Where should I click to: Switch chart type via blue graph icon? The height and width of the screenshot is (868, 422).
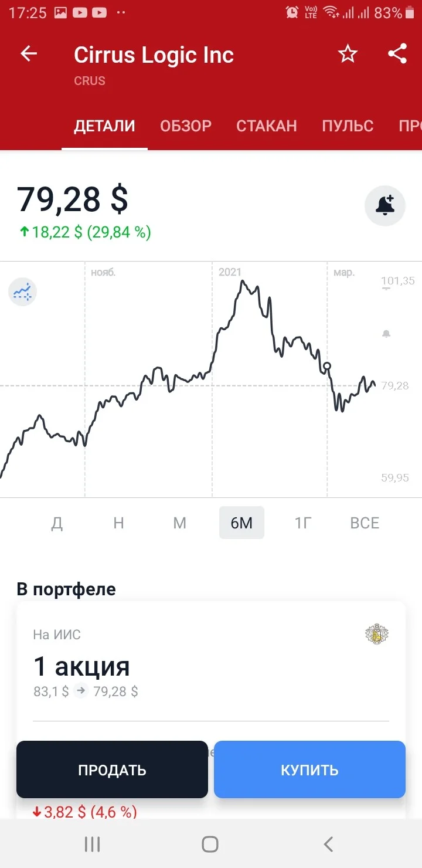(23, 291)
